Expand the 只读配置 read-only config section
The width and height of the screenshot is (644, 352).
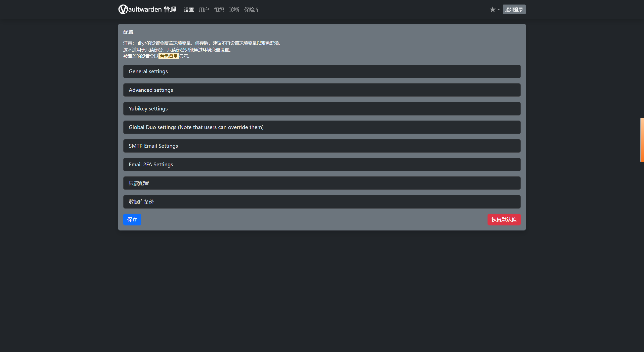(322, 183)
